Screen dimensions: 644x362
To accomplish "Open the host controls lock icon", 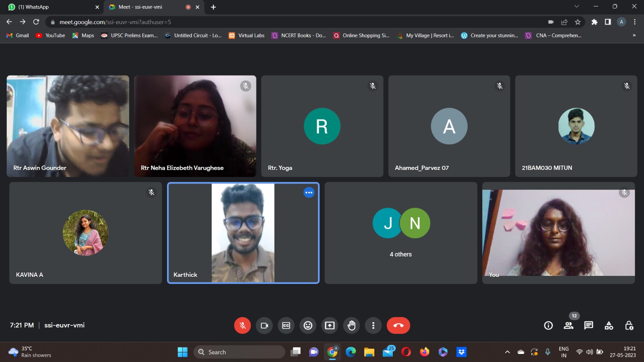I will click(x=629, y=325).
